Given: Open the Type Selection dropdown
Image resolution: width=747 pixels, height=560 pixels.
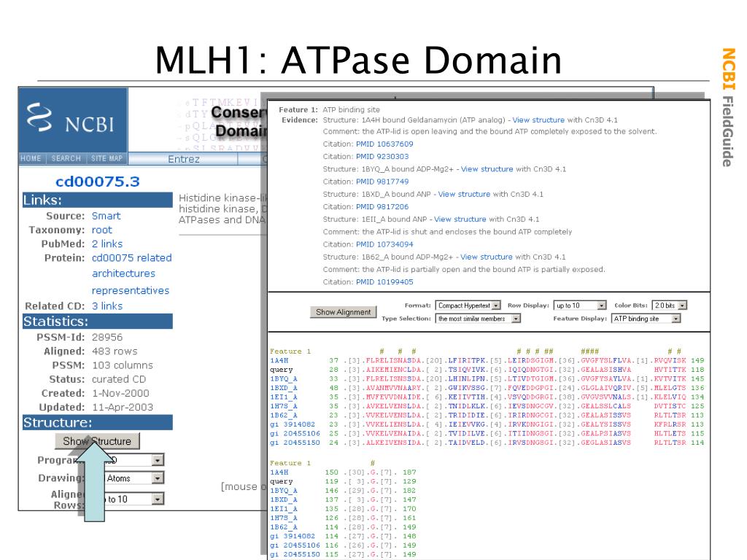Looking at the screenshot, I should [478, 319].
